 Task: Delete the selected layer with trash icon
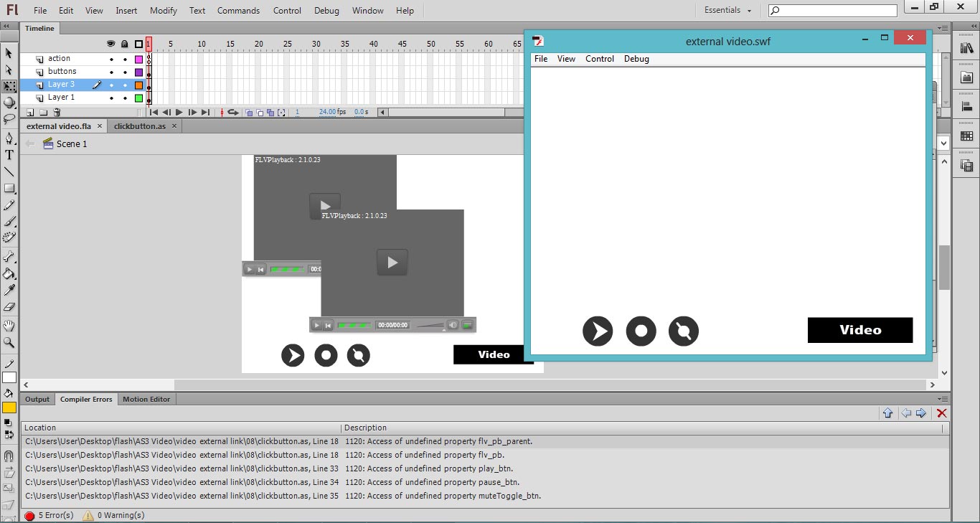pyautogui.click(x=57, y=113)
